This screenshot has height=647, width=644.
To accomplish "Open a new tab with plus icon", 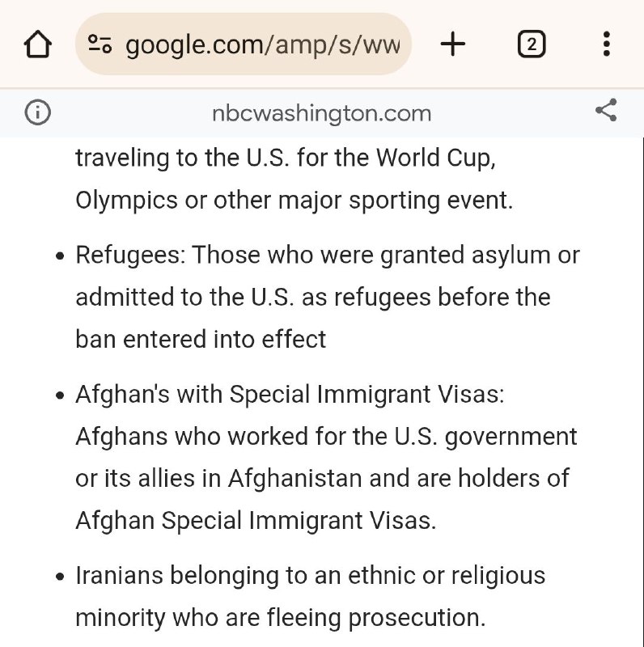I will click(453, 44).
